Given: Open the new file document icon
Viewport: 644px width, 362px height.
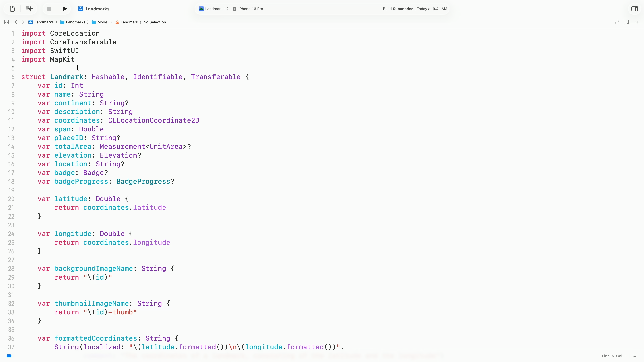Looking at the screenshot, I should click(x=12, y=9).
